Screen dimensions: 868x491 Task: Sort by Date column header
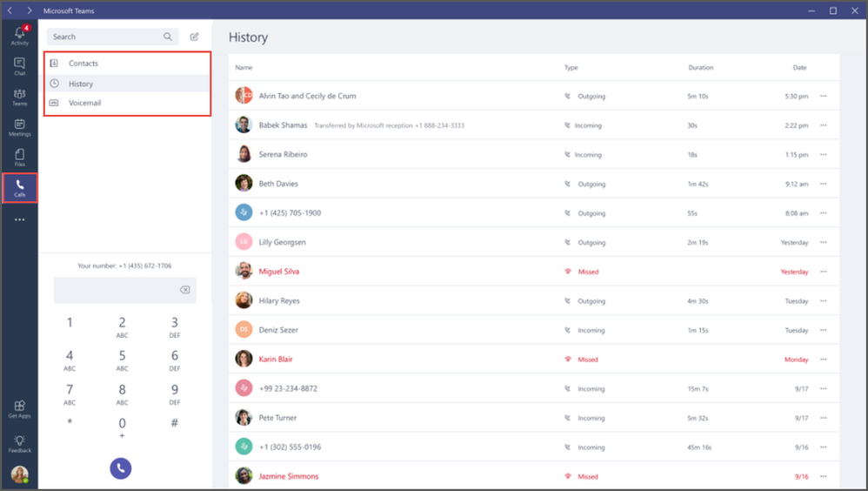(x=799, y=68)
